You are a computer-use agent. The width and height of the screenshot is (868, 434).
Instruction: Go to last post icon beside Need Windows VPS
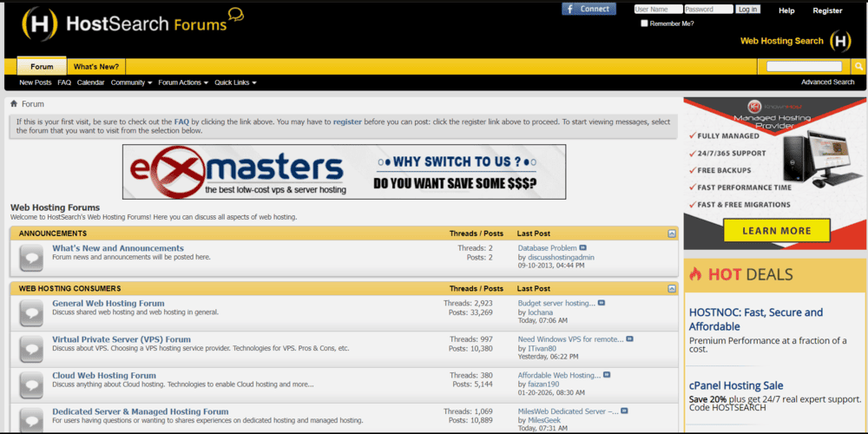(629, 339)
